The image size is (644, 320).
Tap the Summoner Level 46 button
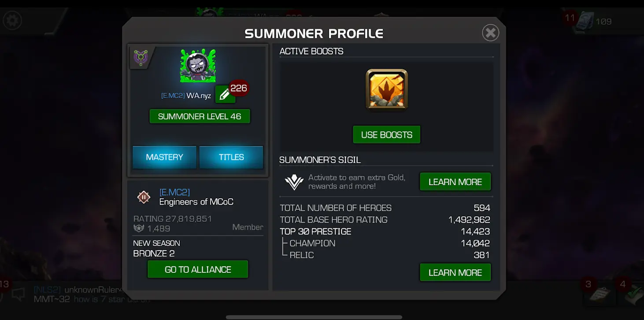(200, 116)
